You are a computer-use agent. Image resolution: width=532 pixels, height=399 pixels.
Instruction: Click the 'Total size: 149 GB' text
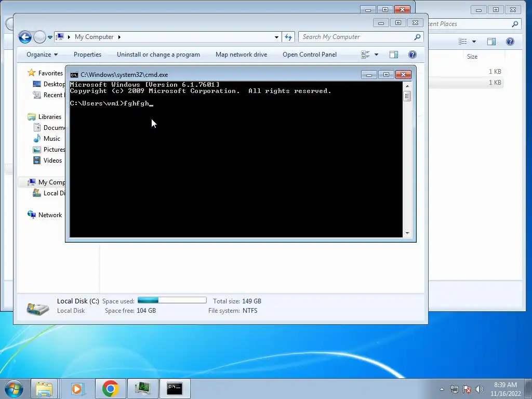(x=237, y=301)
